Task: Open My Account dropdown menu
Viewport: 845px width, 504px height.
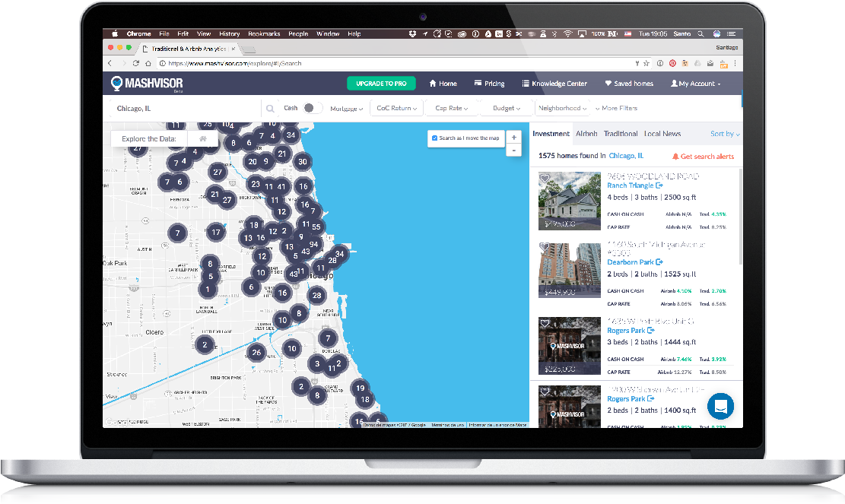Action: coord(695,84)
